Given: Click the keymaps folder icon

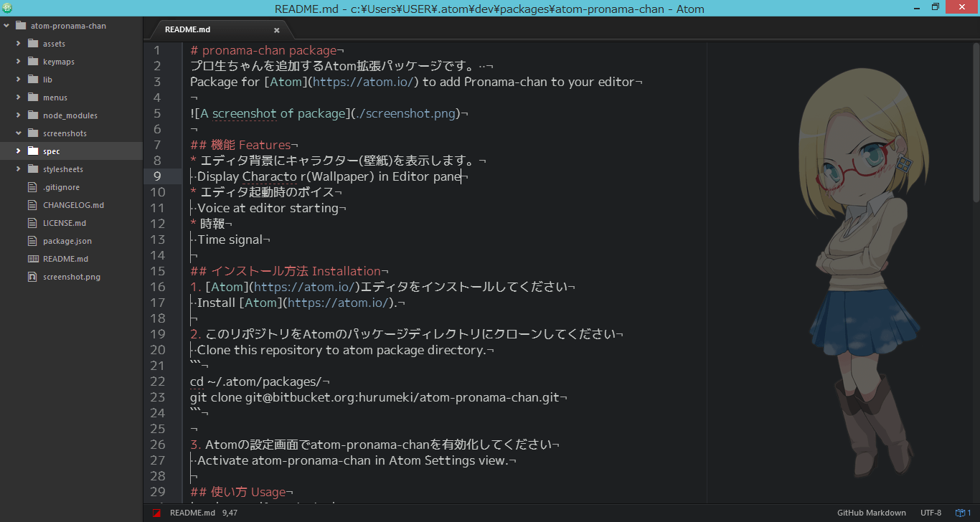Looking at the screenshot, I should [x=32, y=62].
